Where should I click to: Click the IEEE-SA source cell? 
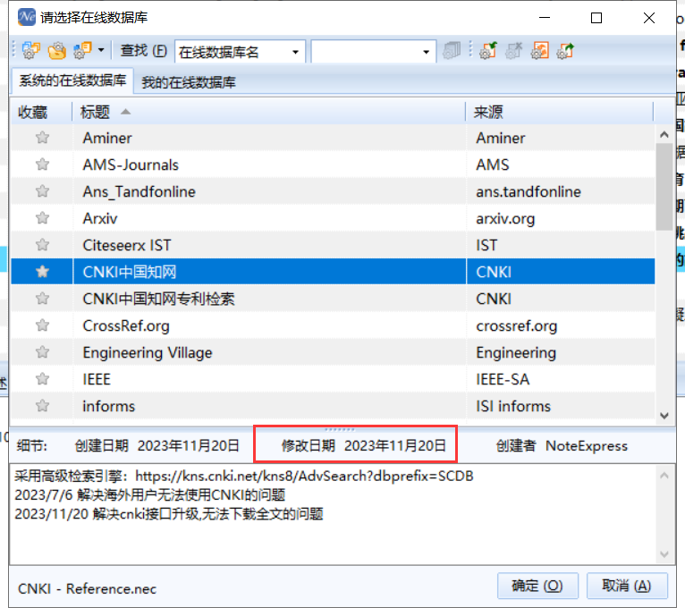click(503, 379)
